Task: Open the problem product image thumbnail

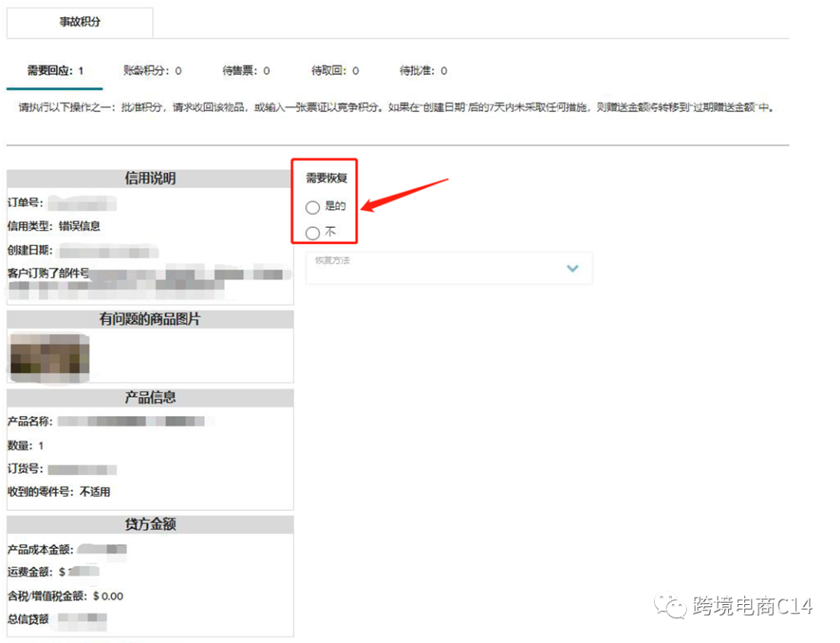Action: [x=50, y=358]
